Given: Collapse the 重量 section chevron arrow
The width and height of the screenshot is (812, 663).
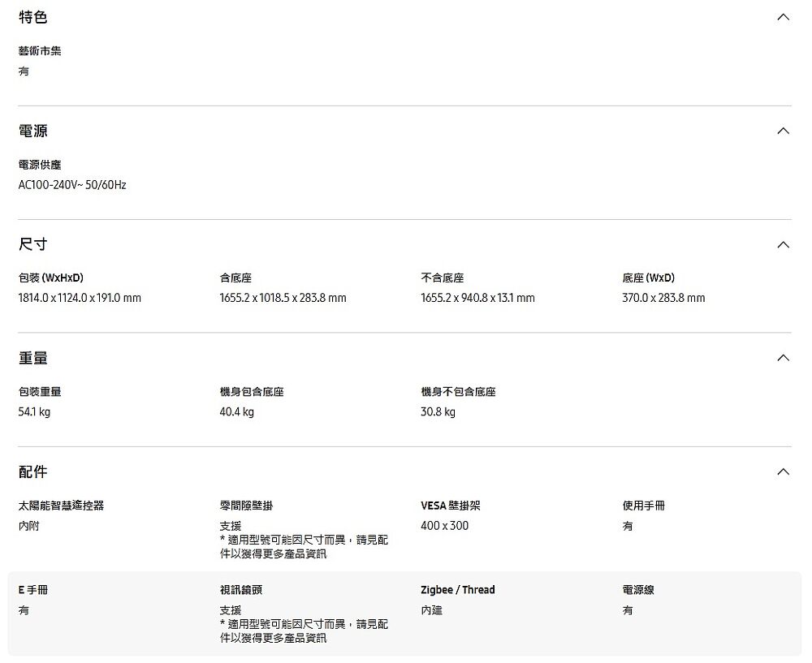Looking at the screenshot, I should click(782, 359).
